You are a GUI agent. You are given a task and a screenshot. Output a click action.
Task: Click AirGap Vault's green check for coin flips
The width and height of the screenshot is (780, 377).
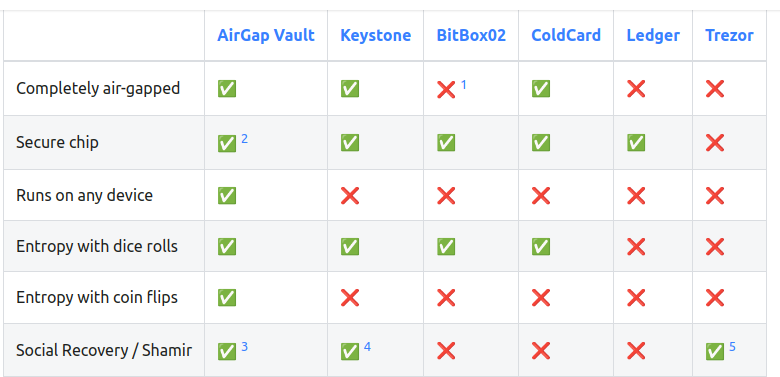coord(227,297)
